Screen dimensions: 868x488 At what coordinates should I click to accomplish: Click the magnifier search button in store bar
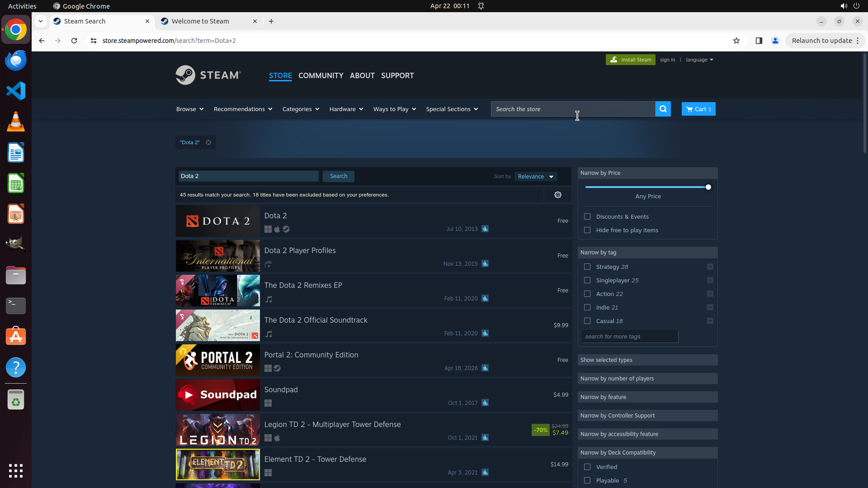663,109
